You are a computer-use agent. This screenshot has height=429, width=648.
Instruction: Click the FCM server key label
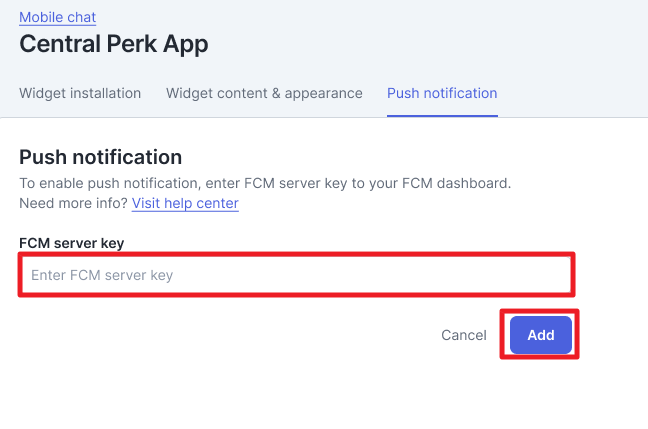[71, 243]
